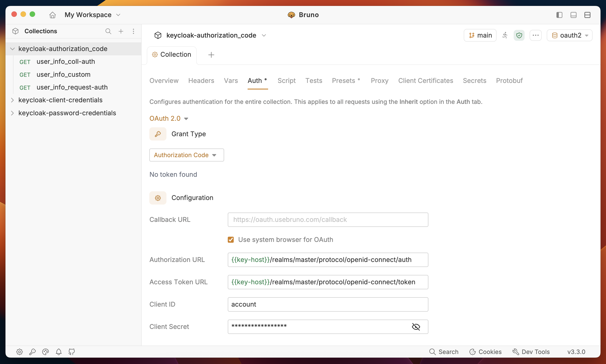Search collections with magnifier icon
The height and width of the screenshot is (364, 606).
pos(108,31)
